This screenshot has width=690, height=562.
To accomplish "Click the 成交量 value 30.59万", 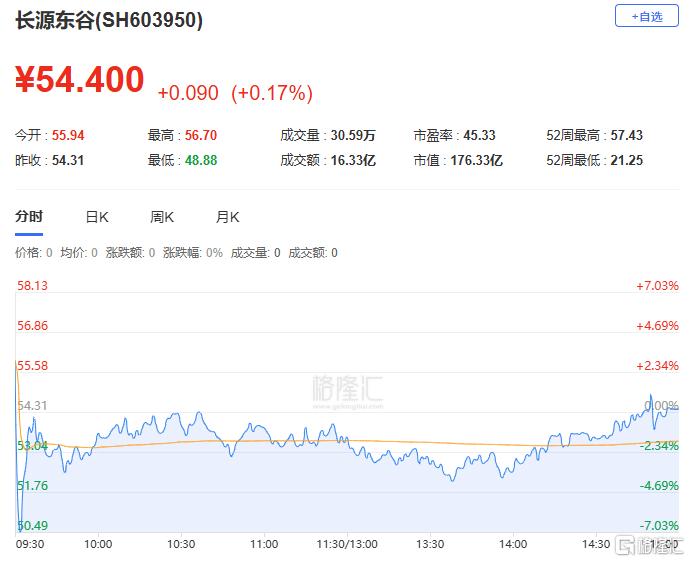I will [x=353, y=135].
